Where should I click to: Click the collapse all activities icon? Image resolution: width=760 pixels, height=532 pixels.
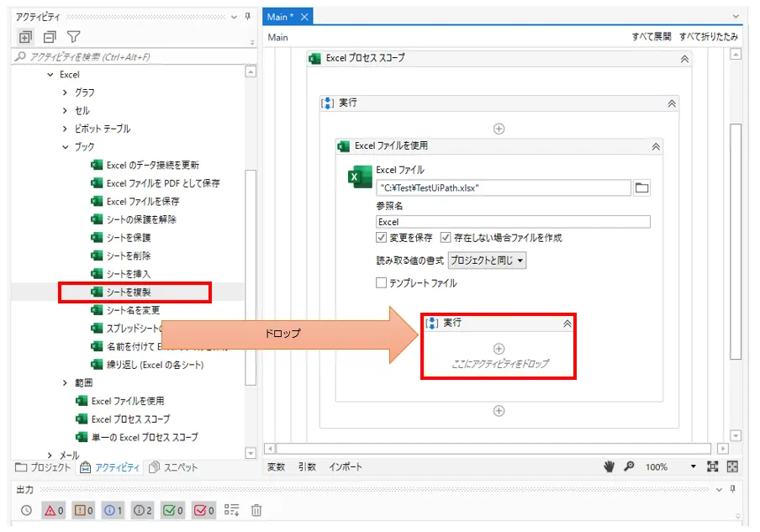(50, 37)
